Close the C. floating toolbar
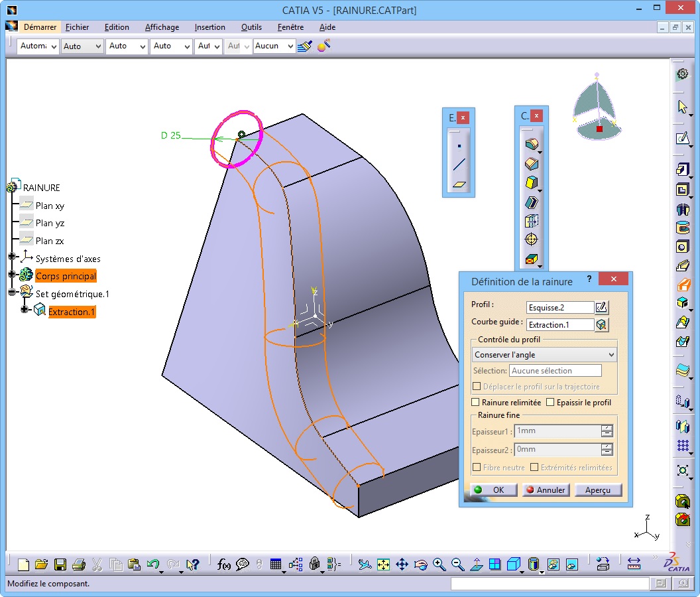Viewport: 700px width, 597px height. pyautogui.click(x=537, y=115)
